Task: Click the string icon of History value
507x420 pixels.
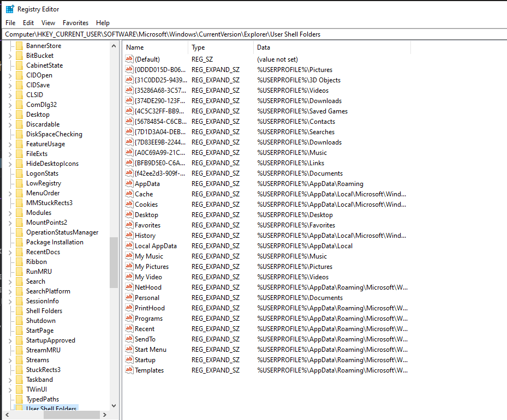Action: (129, 235)
